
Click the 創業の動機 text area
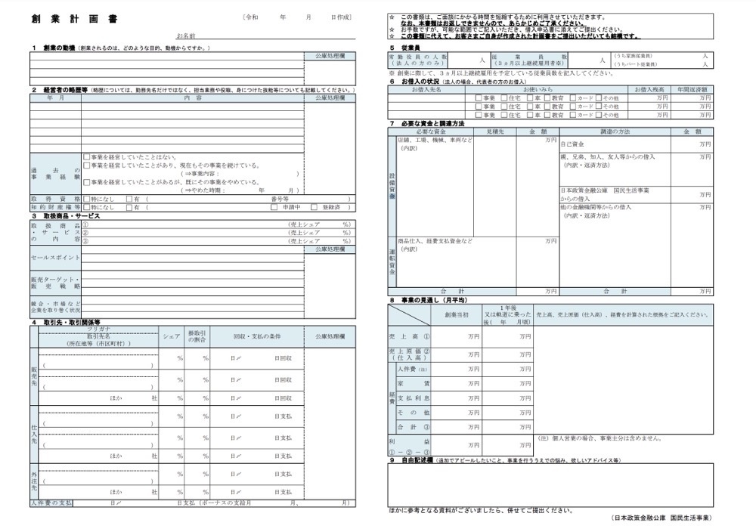click(x=167, y=69)
